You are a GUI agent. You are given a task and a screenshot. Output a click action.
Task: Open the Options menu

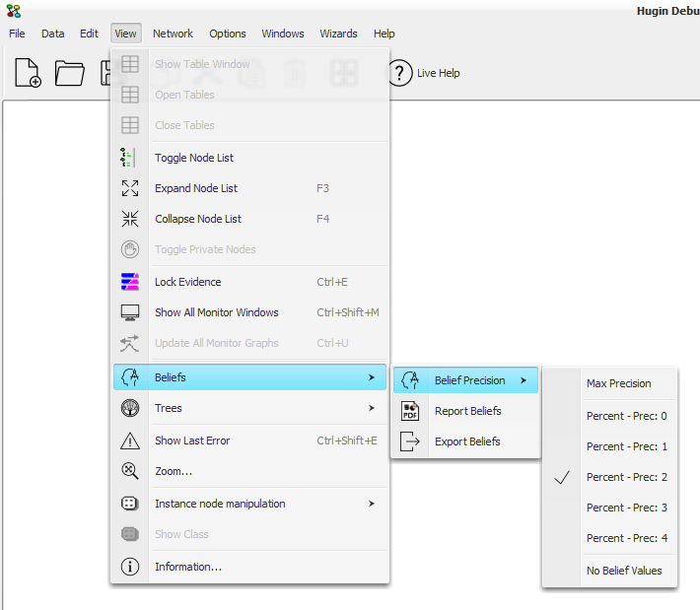(227, 34)
